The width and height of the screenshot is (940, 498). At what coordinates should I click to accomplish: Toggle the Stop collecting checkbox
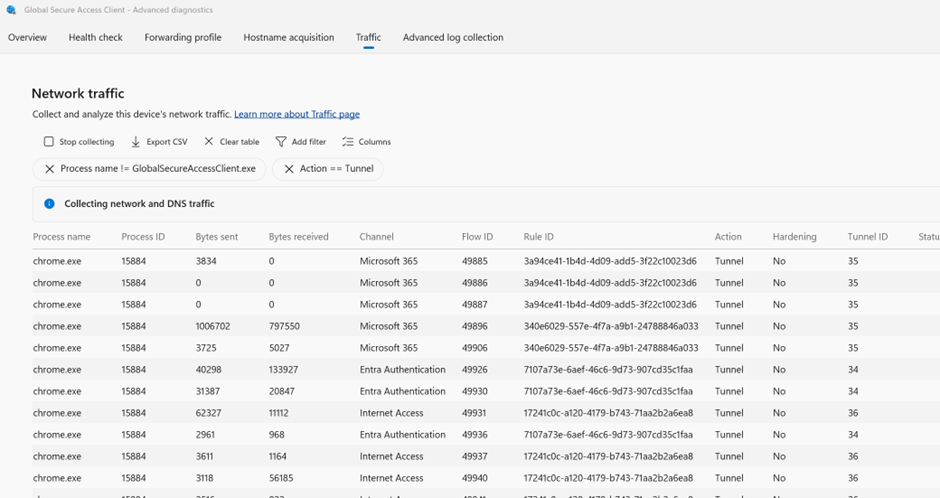click(49, 142)
